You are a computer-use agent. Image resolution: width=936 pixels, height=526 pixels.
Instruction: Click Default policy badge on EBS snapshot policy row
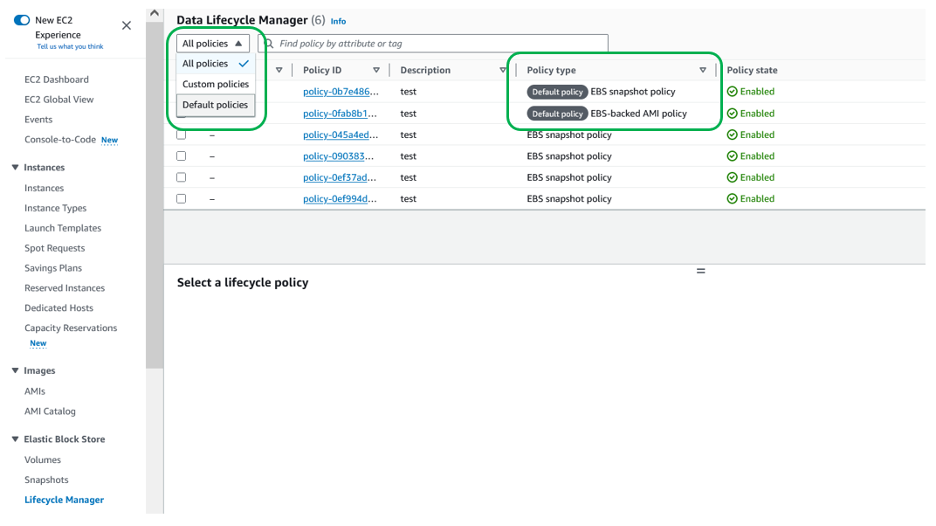[557, 92]
